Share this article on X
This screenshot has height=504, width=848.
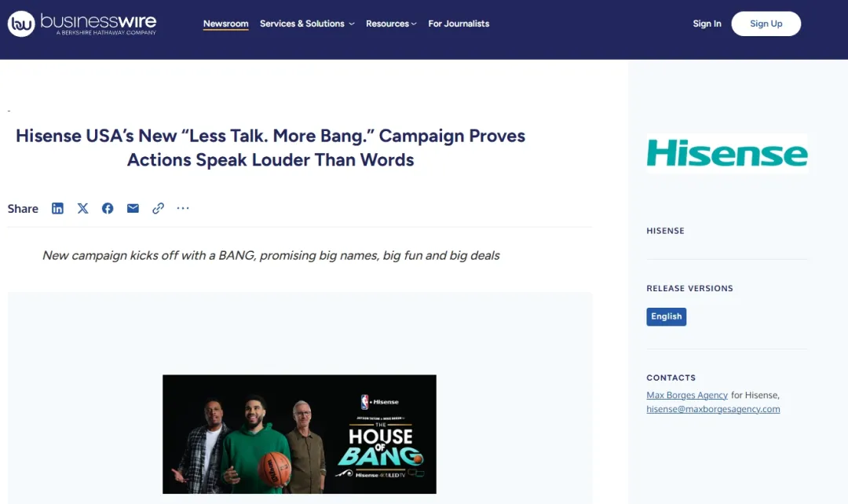click(x=82, y=208)
